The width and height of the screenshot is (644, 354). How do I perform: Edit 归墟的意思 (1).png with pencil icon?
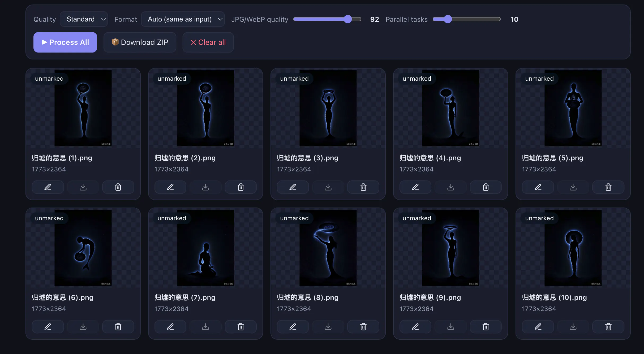(x=48, y=187)
